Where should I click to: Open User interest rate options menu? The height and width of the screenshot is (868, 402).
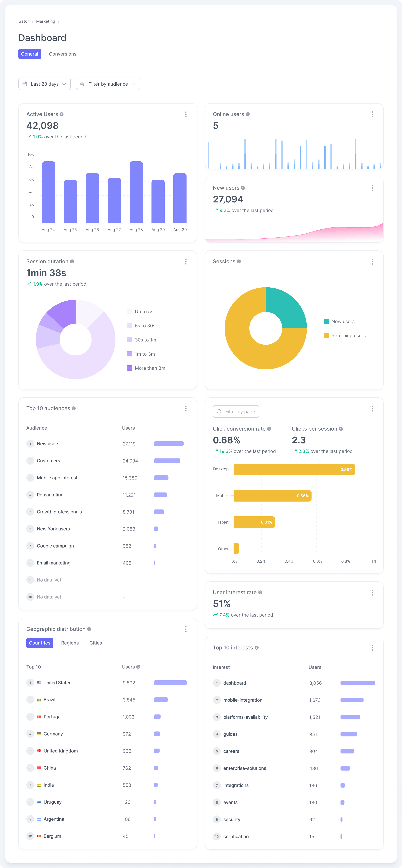(x=372, y=592)
